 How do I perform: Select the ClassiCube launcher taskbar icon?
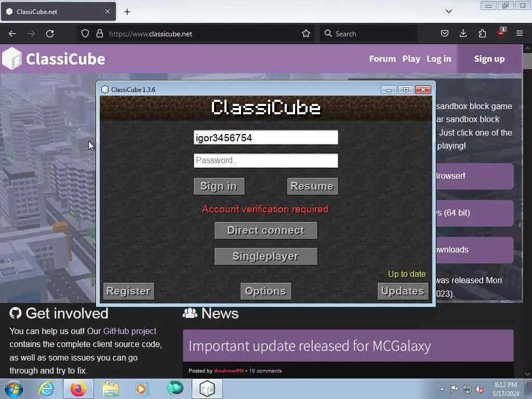coord(207,389)
